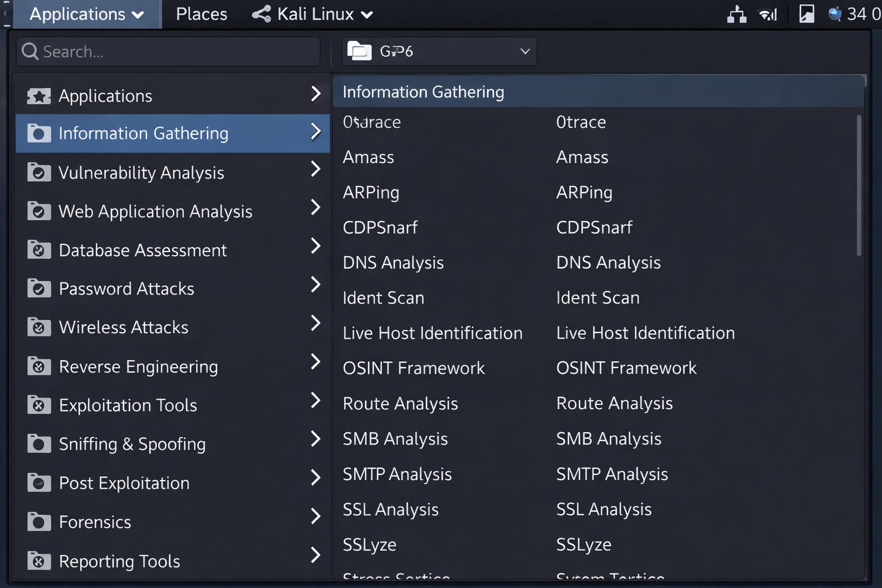Click the screenshot icon in the top panel
Image resolution: width=882 pixels, height=588 pixels.
pos(806,14)
